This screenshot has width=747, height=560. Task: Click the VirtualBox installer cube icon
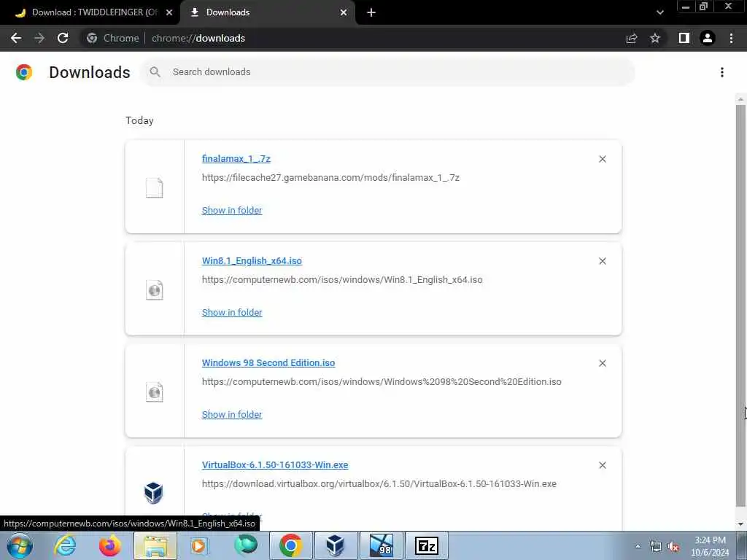click(153, 493)
